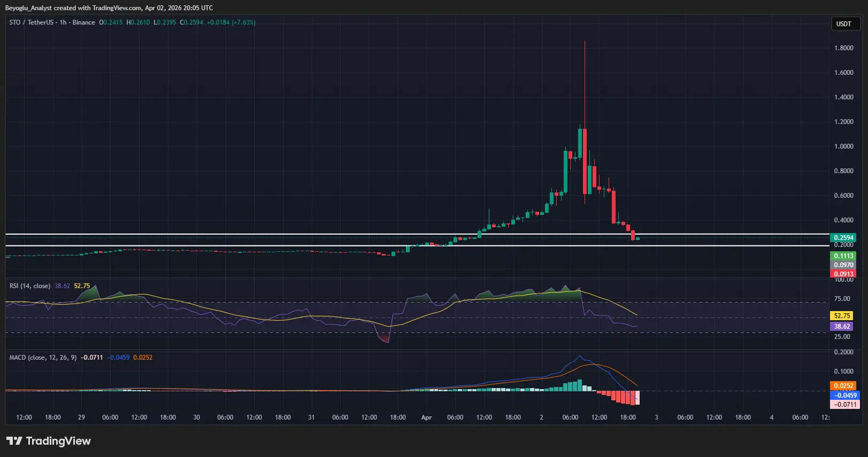Click the 0.6000 price scale label

click(x=844, y=196)
